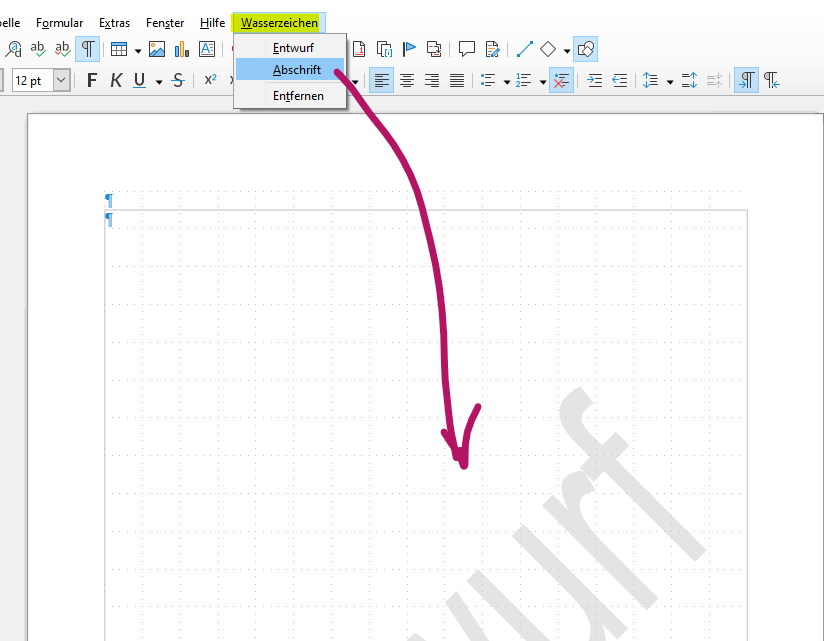Click the 12 pt font size field

point(33,80)
